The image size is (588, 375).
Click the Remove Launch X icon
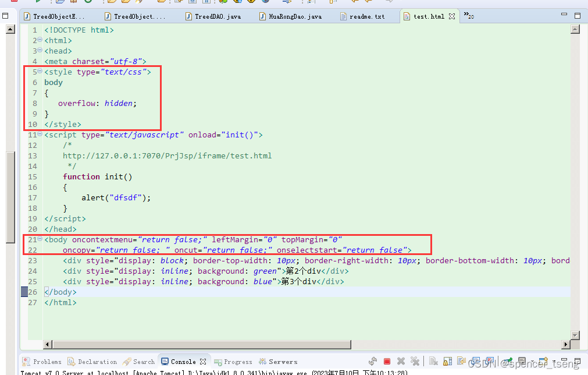pos(401,361)
